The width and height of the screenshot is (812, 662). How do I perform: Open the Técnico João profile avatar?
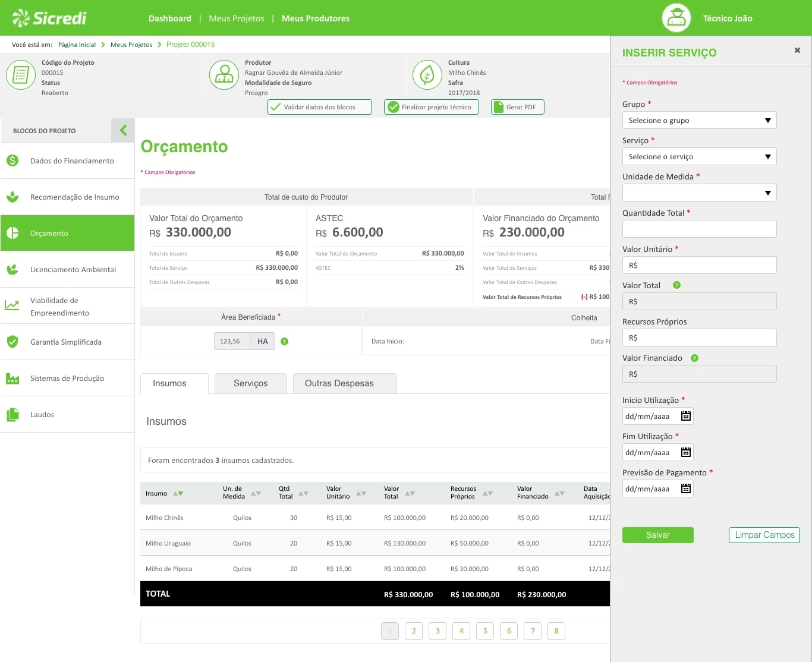click(x=676, y=18)
